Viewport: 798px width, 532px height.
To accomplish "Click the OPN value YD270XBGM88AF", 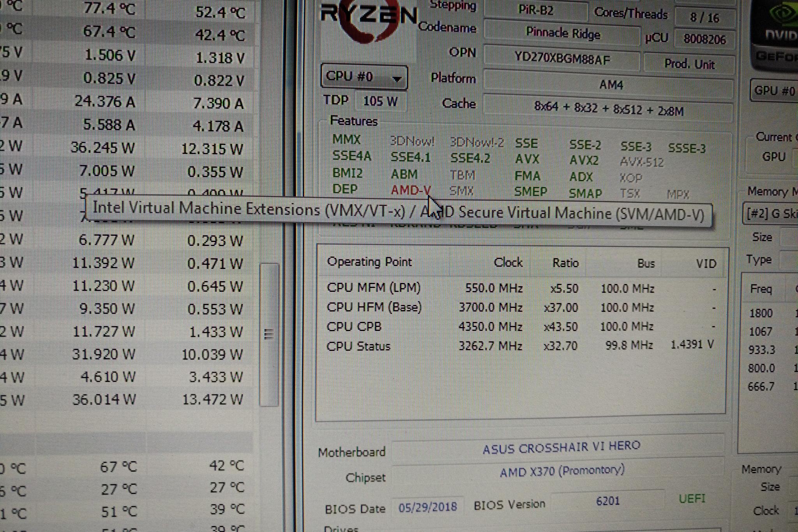I will pos(562,58).
